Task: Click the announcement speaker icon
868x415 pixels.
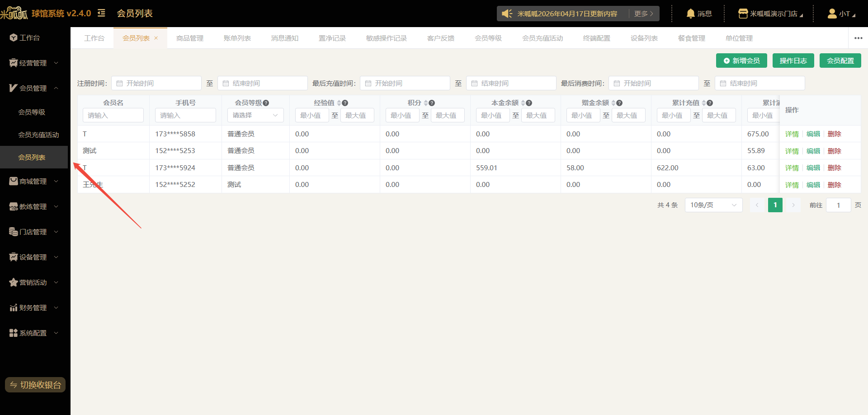Action: click(x=507, y=14)
